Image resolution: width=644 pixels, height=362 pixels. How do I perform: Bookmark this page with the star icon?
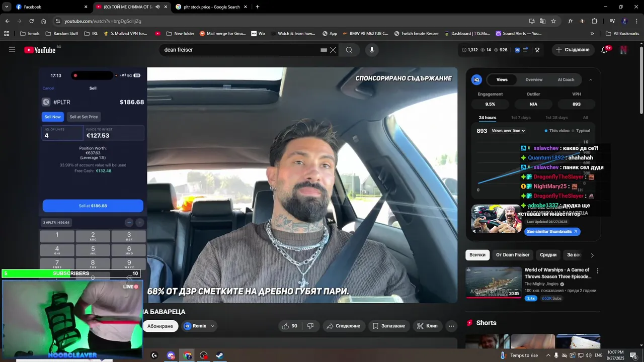(553, 21)
